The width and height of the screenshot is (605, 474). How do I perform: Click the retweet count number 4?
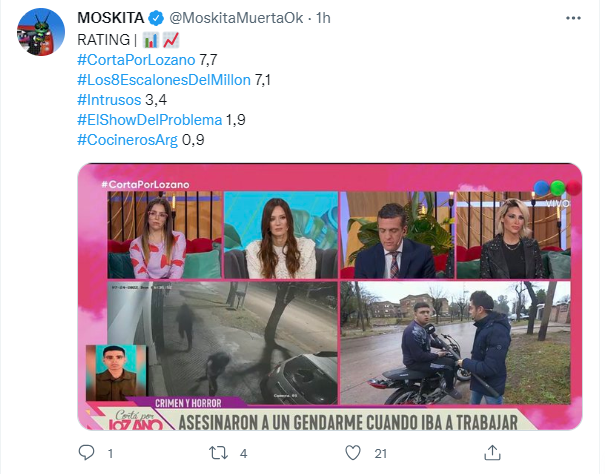[243, 454]
